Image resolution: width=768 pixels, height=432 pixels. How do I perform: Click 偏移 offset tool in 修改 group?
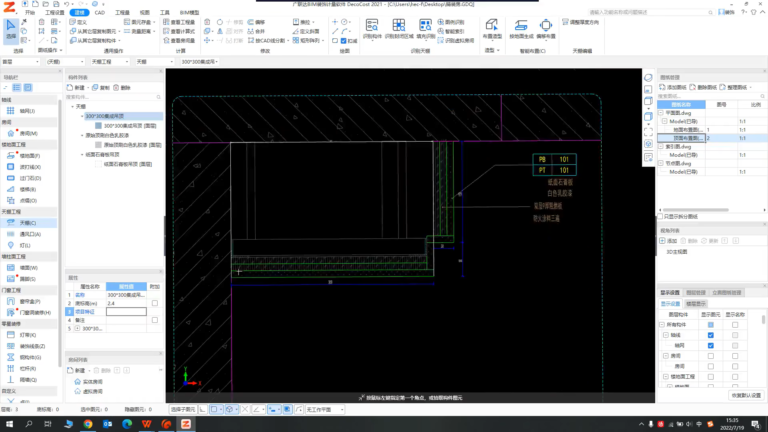pyautogui.click(x=256, y=22)
